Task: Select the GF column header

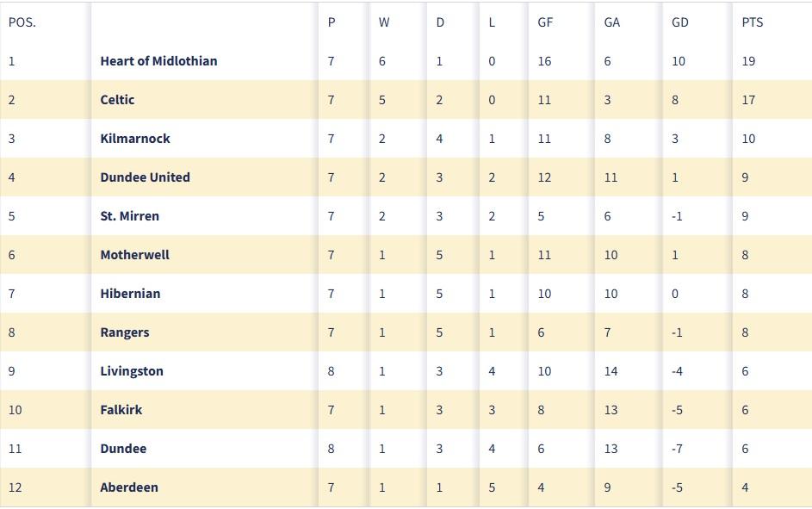Action: [x=545, y=22]
